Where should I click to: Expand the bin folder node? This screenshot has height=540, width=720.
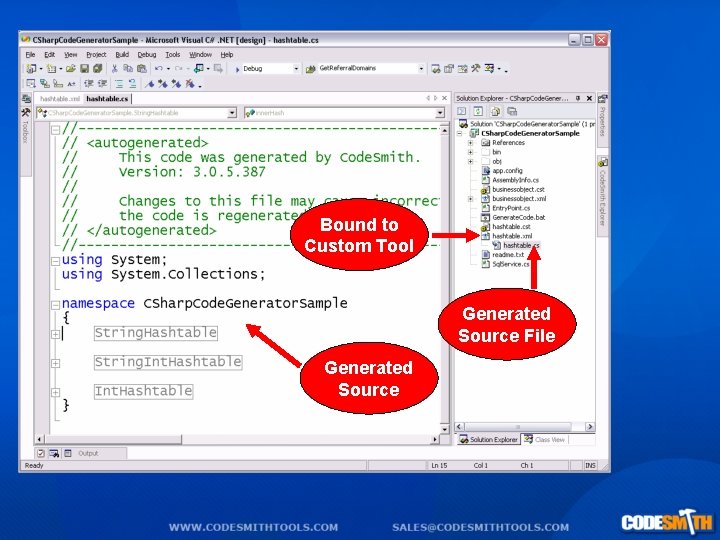click(x=471, y=152)
